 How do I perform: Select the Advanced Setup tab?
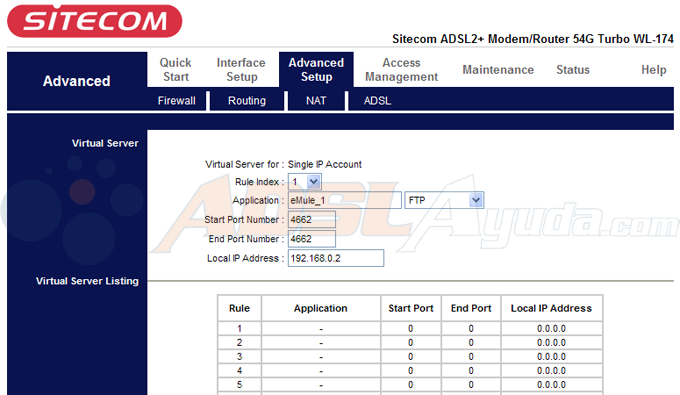(x=316, y=70)
